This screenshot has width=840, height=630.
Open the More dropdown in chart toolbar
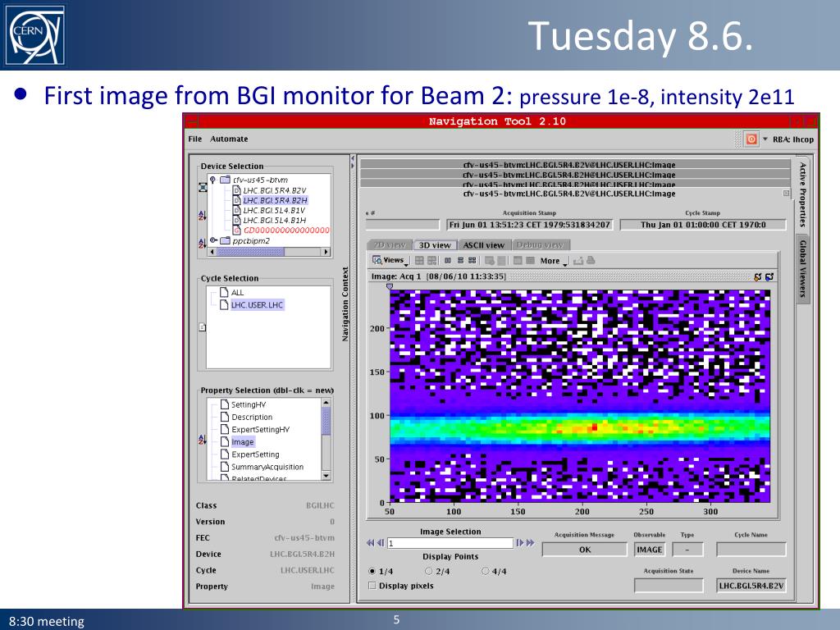click(553, 261)
